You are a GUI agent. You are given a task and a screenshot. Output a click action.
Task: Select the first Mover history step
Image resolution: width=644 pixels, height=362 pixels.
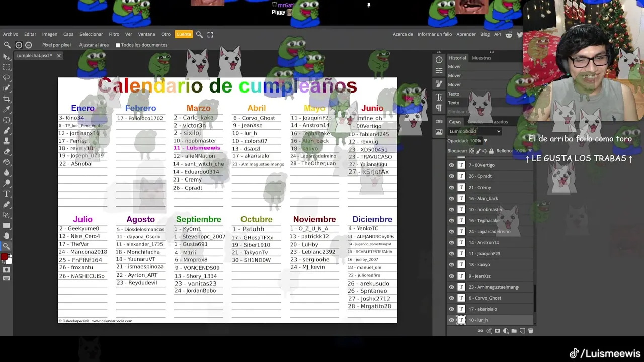tap(485, 67)
